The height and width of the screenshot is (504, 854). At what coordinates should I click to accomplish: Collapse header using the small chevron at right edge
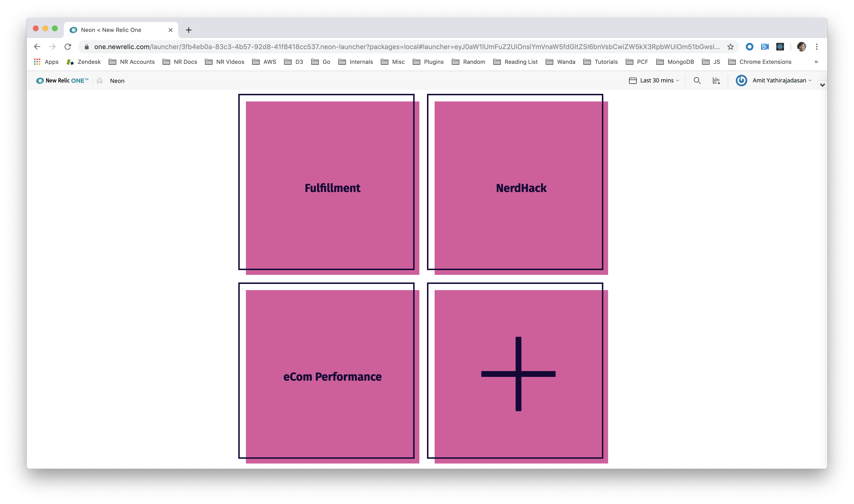(822, 85)
